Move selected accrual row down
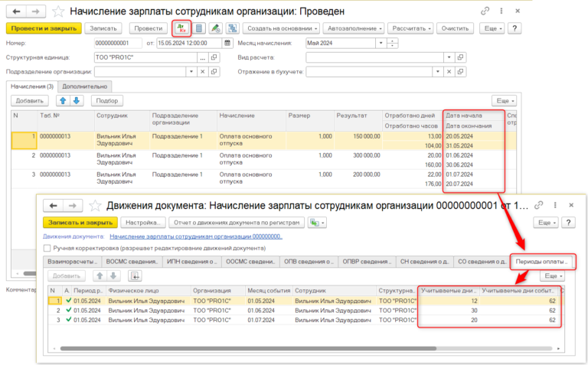 77,101
